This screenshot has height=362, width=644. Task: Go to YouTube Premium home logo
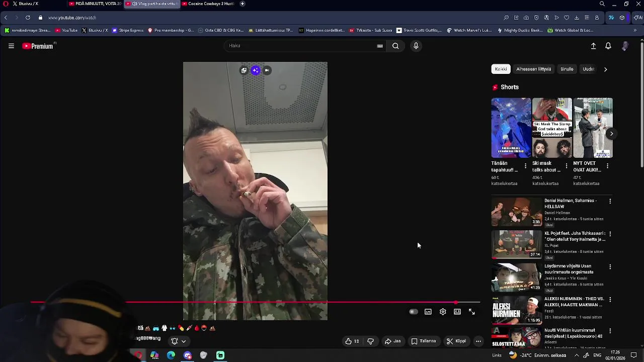38,46
